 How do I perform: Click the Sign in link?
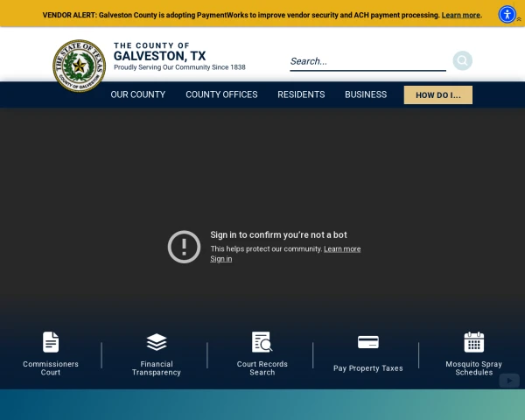(221, 259)
